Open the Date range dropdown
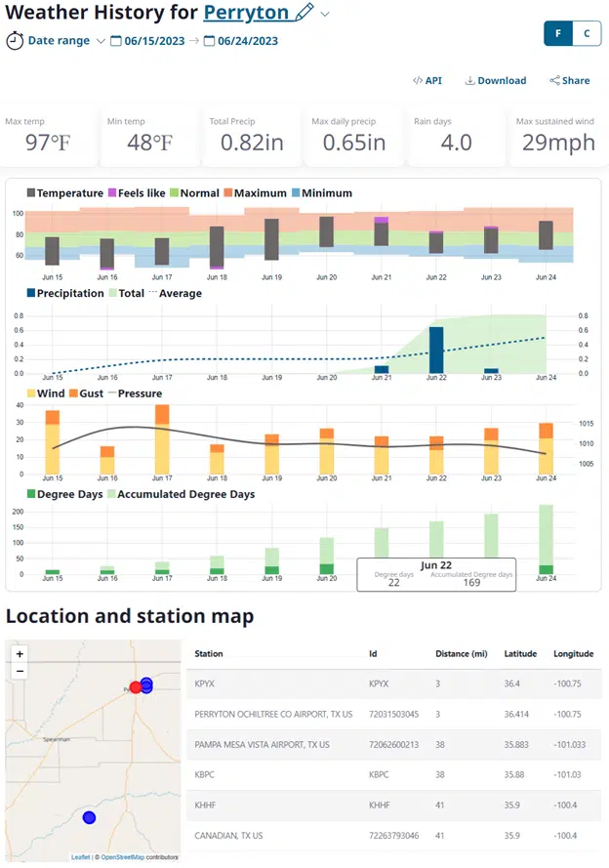Image resolution: width=609 pixels, height=868 pixels. (101, 41)
